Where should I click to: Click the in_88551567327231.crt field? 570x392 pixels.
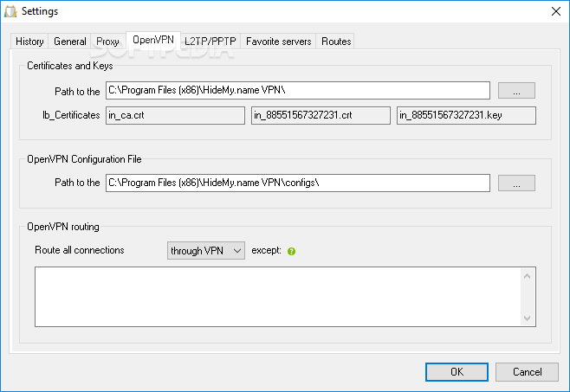coord(321,116)
